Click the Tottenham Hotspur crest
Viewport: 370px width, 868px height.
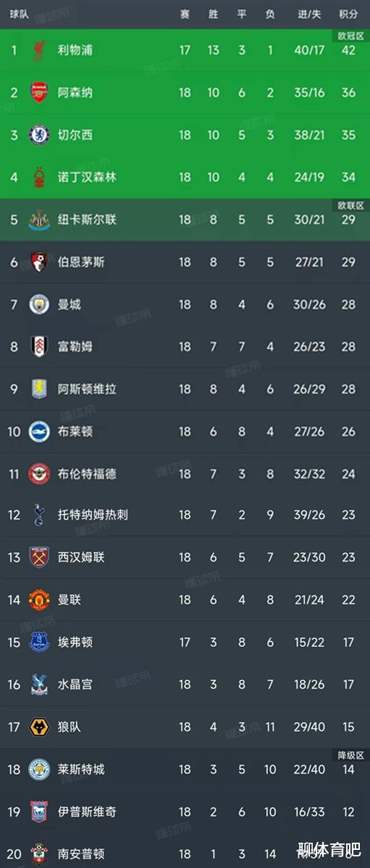pyautogui.click(x=38, y=515)
